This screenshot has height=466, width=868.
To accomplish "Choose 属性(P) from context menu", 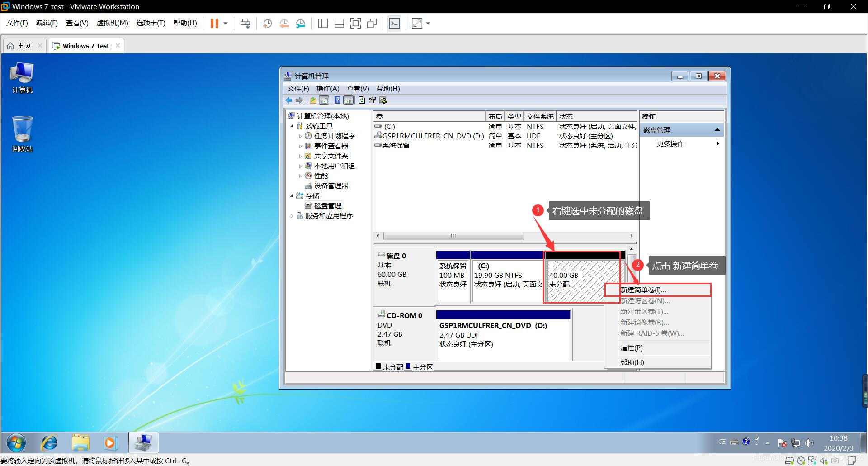I will coord(658,348).
